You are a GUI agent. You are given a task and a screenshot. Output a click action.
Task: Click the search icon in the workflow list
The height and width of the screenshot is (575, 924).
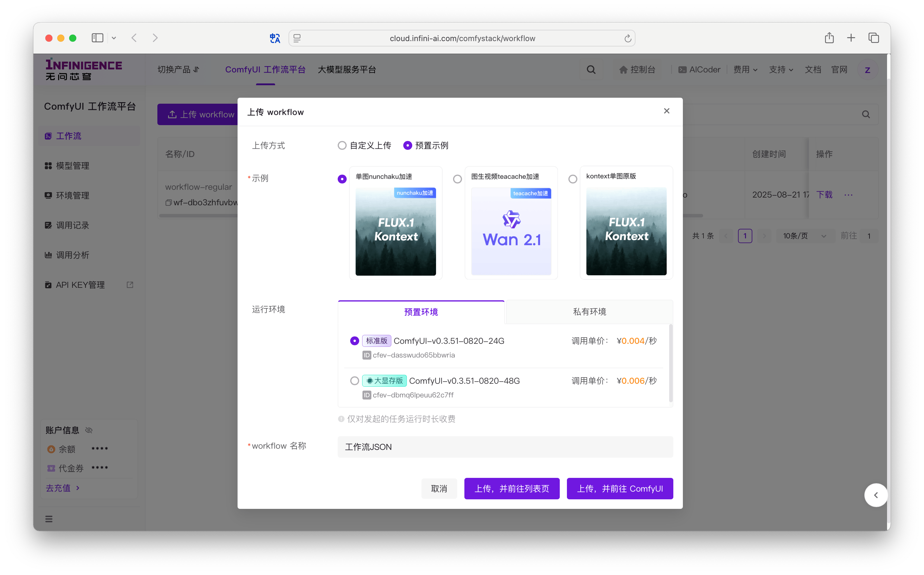click(x=866, y=114)
